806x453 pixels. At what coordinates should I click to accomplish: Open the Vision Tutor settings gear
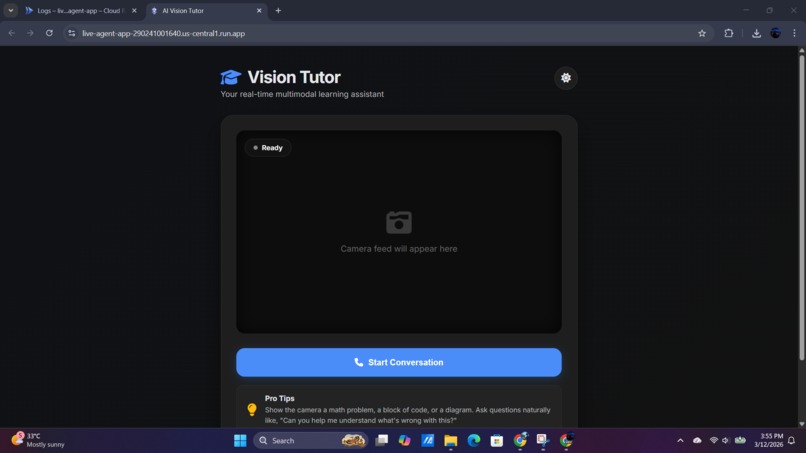click(565, 78)
